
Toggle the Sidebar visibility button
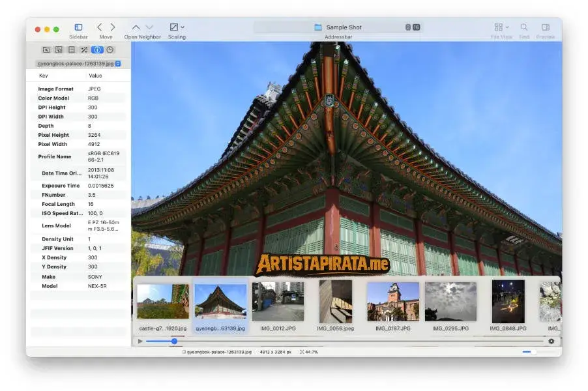click(79, 27)
